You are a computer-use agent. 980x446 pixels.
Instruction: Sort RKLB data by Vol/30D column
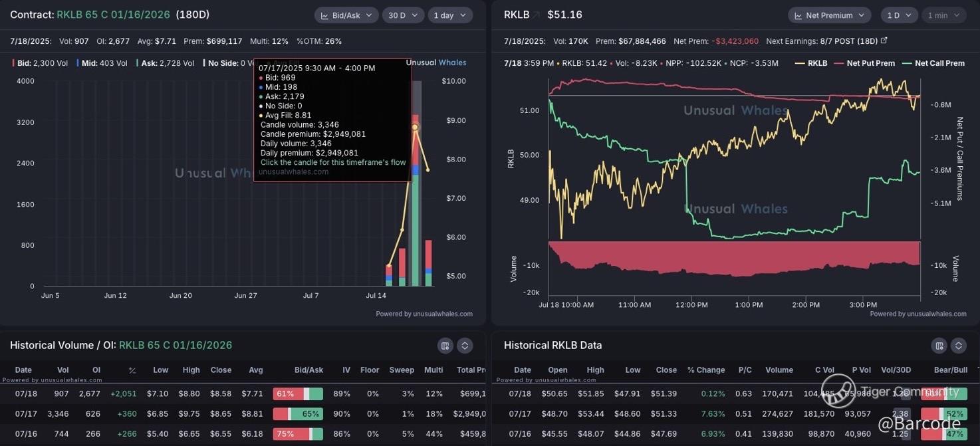tap(896, 370)
